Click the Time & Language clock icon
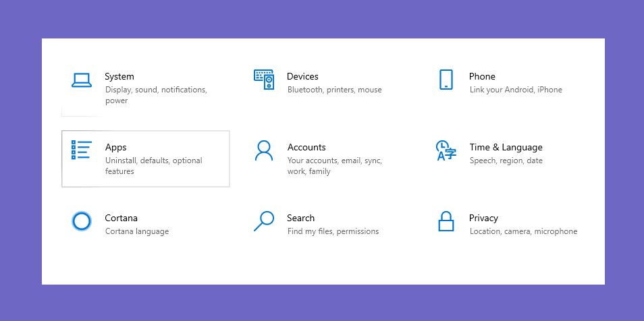The height and width of the screenshot is (321, 644). click(446, 150)
